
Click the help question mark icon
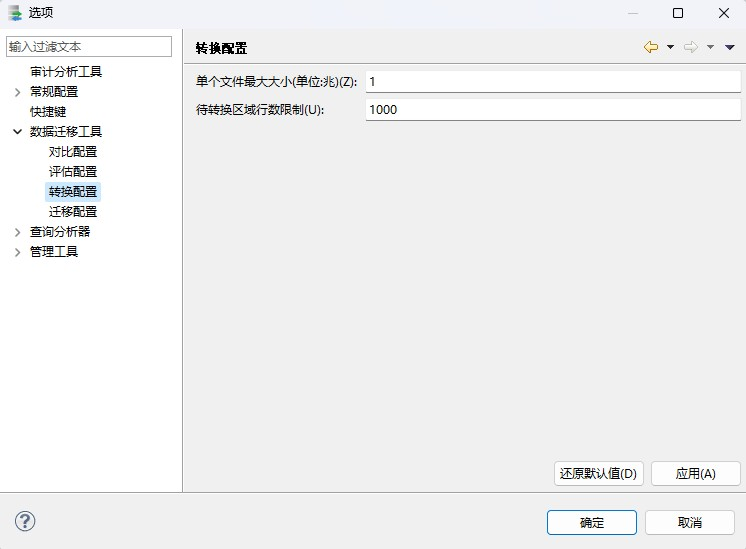(25, 521)
